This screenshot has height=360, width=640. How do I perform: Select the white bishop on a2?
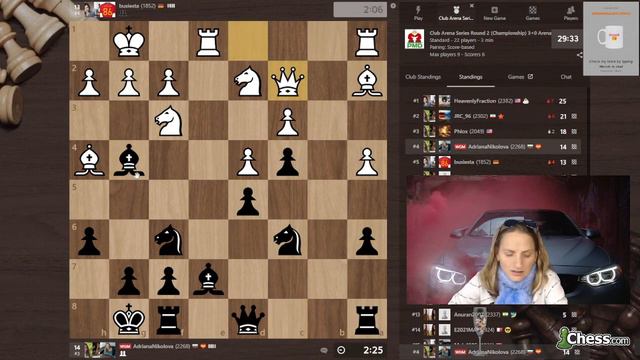[x=367, y=81]
